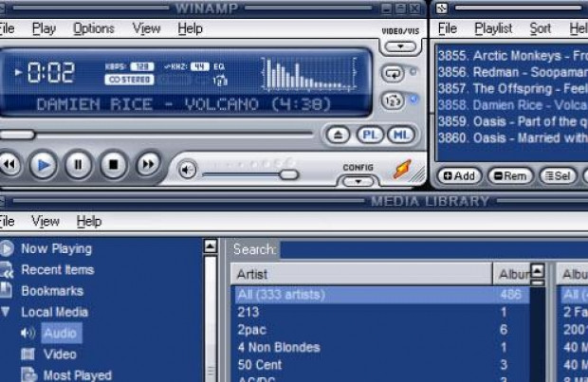Open the View menu in Media Library
Screen dimensions: 588x382
point(46,221)
